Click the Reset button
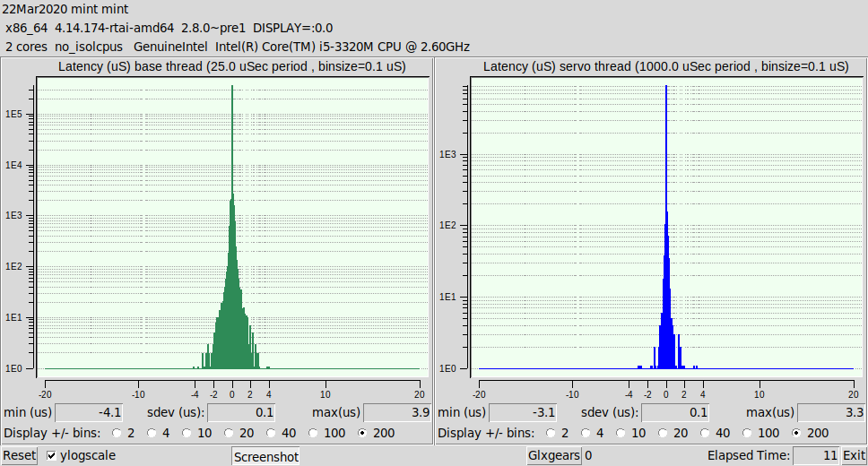The width and height of the screenshot is (868, 466). click(20, 455)
